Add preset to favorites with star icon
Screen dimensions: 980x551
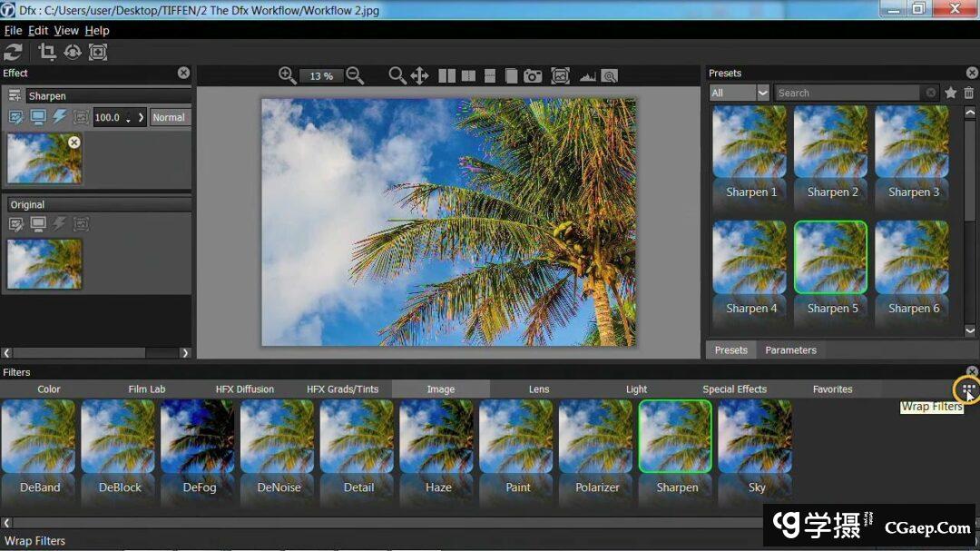951,93
